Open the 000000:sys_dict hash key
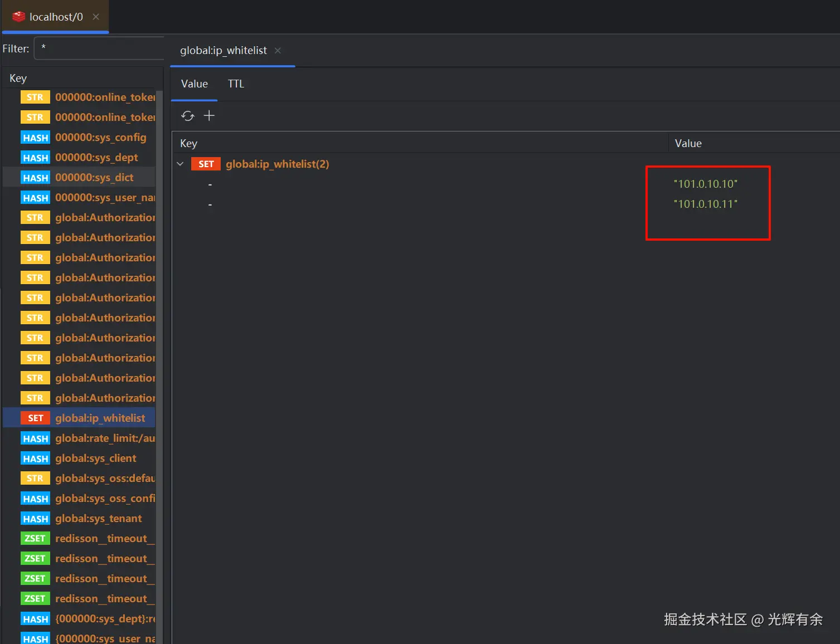Viewport: 840px width, 644px height. (x=94, y=177)
